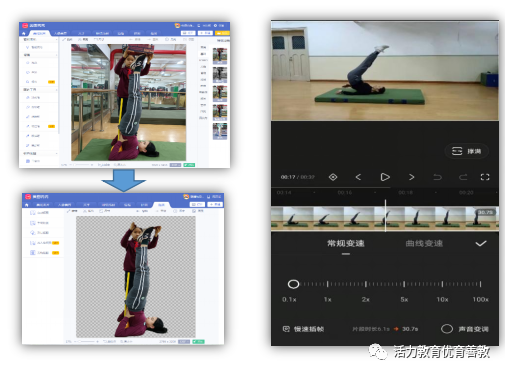This screenshot has height=374, width=505.
Task: Click green save button in lower Meitu window
Action: 198,342
